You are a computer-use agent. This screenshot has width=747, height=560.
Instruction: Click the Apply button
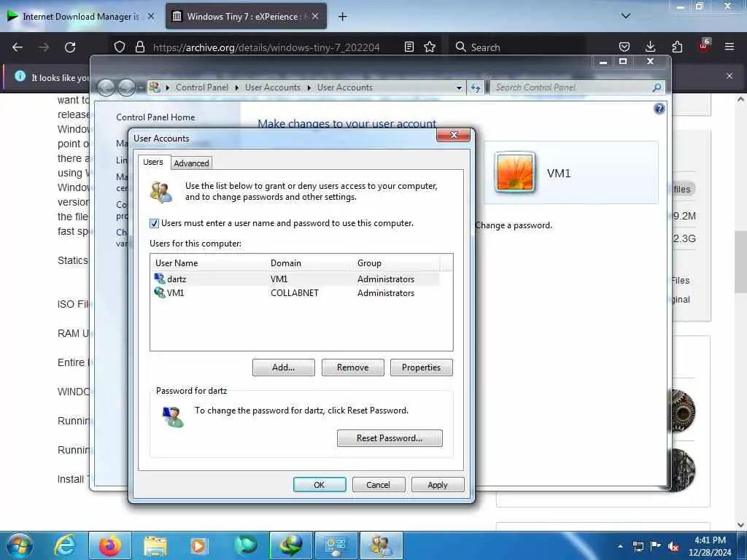point(438,485)
